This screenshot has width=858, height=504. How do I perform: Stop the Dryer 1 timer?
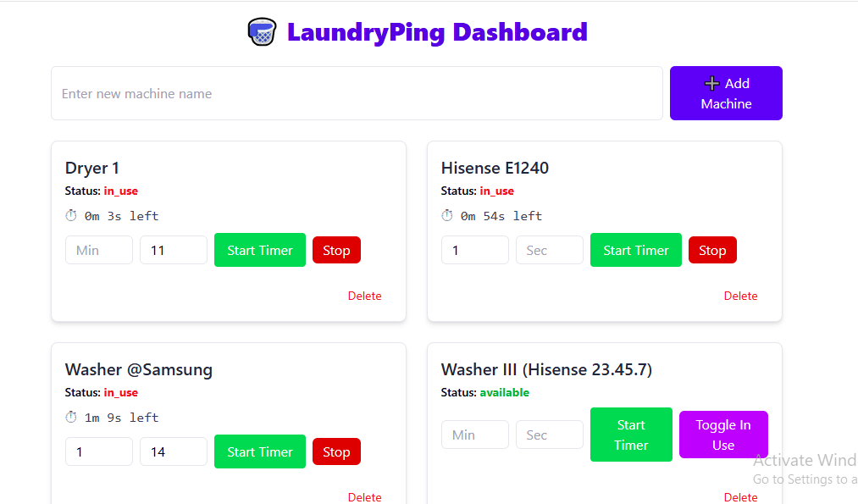(x=336, y=250)
